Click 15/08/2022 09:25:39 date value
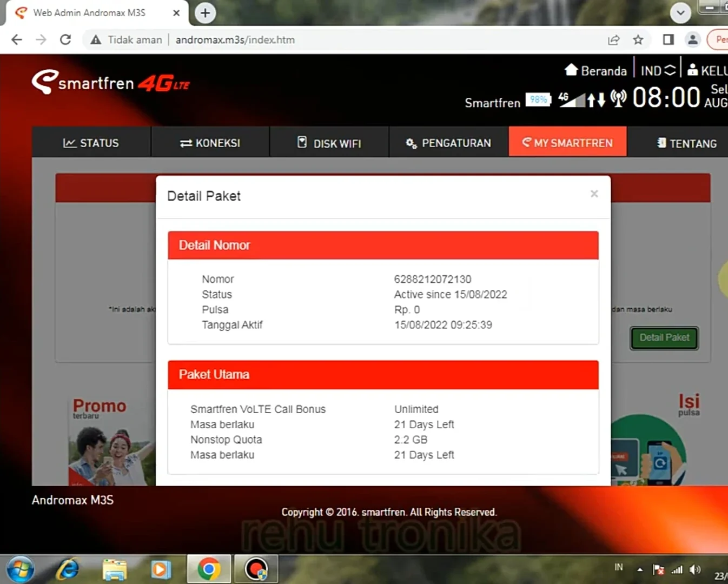 point(443,324)
